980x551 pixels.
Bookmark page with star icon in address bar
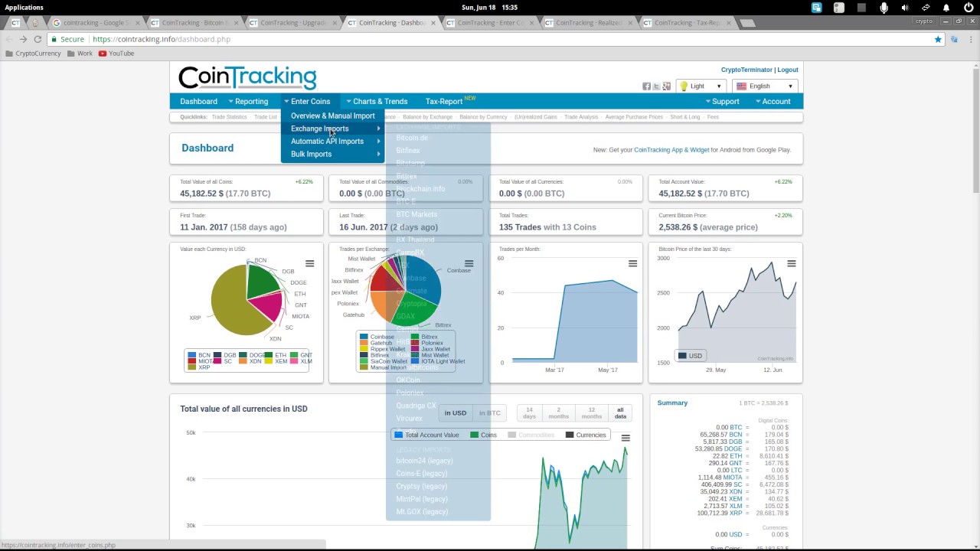[938, 39]
